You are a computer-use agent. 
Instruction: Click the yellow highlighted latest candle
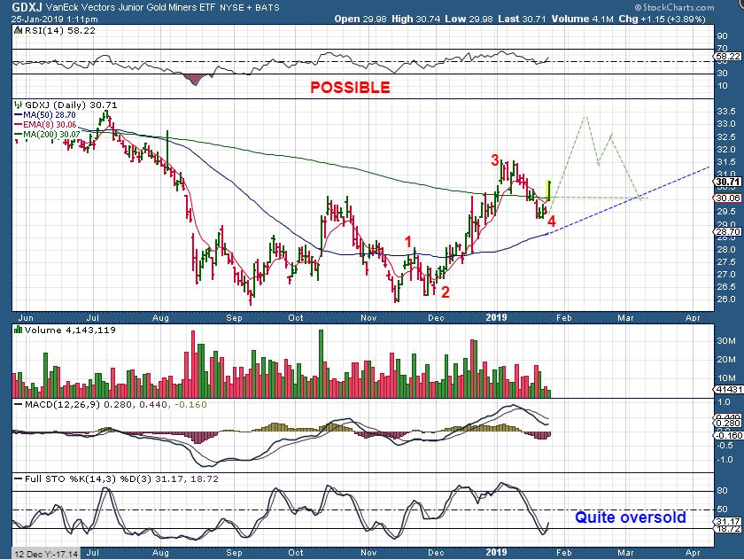549,190
